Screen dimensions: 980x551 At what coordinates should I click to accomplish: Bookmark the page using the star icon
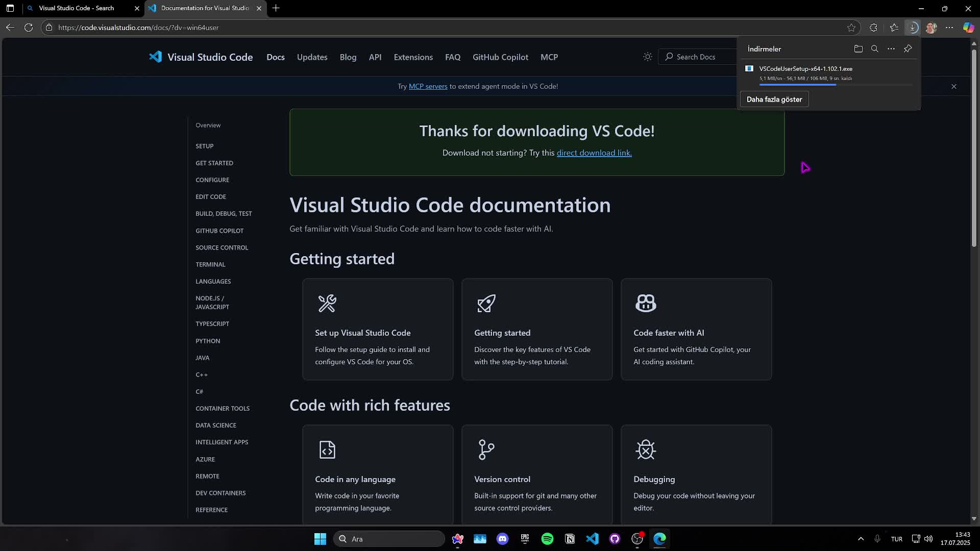point(851,28)
